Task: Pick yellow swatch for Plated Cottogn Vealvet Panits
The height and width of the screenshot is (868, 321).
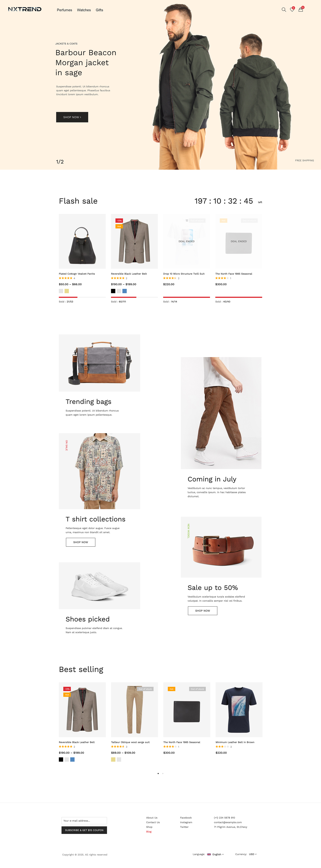Action: coord(67,291)
